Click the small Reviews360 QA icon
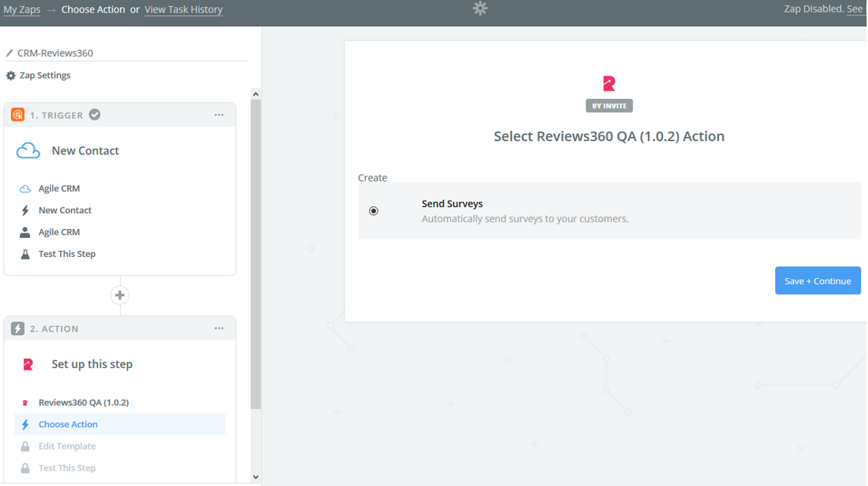The height and width of the screenshot is (486, 868). tap(25, 403)
